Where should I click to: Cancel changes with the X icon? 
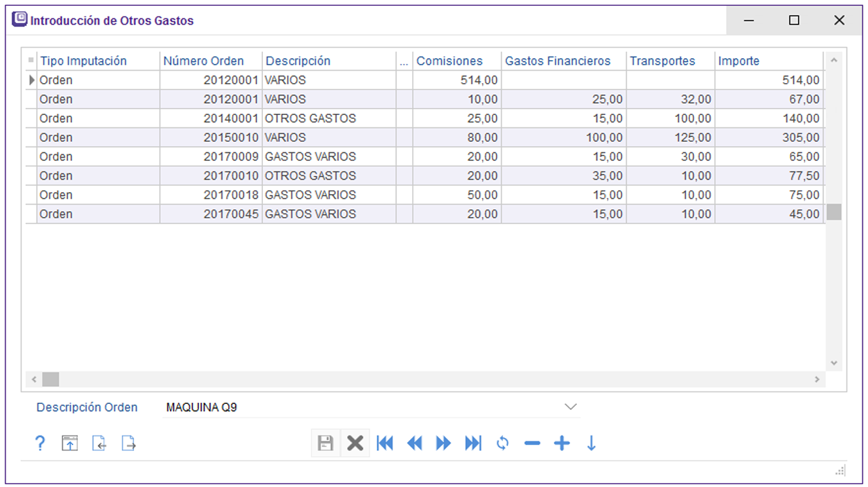click(x=355, y=443)
